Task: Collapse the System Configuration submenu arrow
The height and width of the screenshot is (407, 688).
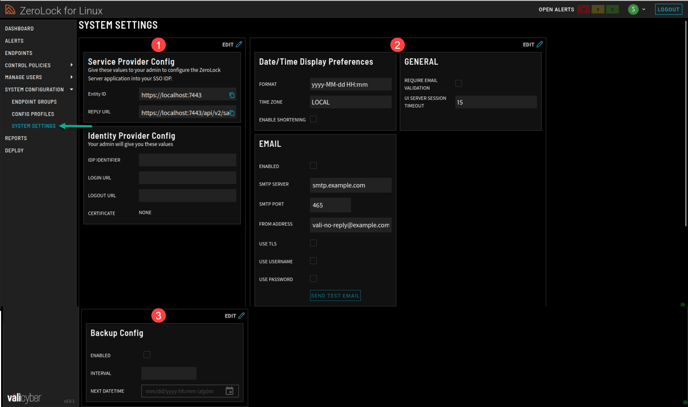Action: 72,89
